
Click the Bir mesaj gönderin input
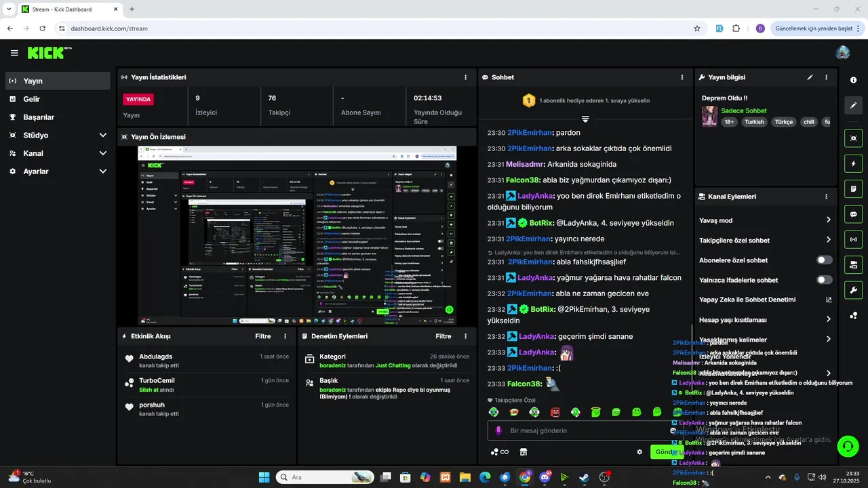[587, 430]
